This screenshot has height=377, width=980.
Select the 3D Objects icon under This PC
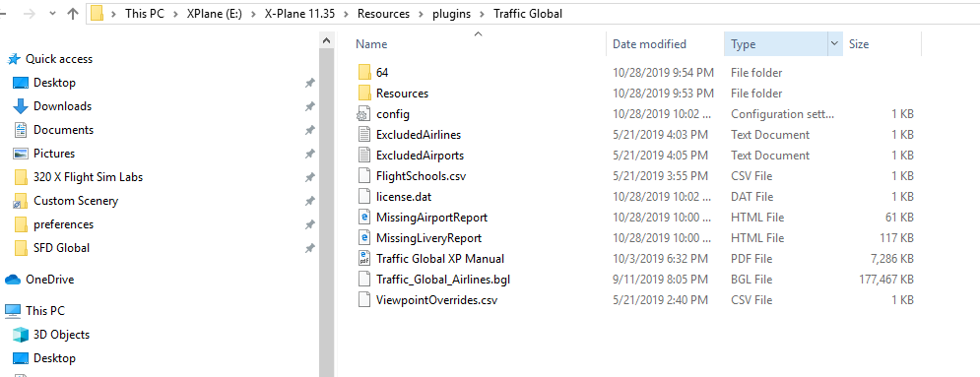[x=21, y=335]
